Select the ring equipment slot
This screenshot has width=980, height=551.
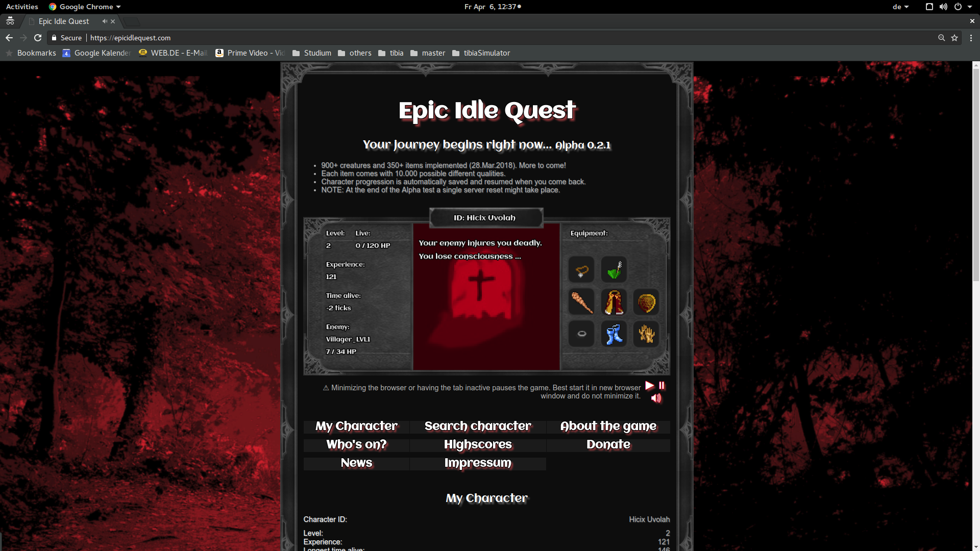[581, 334]
